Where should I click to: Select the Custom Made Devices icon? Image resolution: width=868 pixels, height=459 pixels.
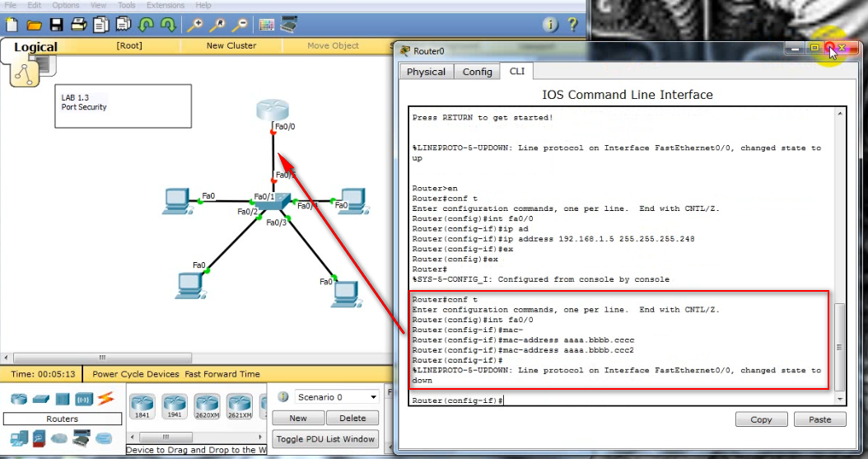point(82,438)
